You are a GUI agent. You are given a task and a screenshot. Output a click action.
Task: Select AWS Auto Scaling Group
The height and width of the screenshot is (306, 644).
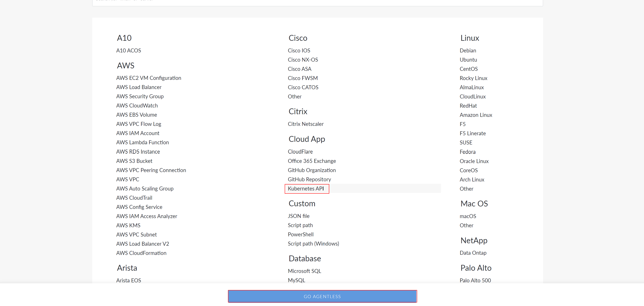point(145,188)
